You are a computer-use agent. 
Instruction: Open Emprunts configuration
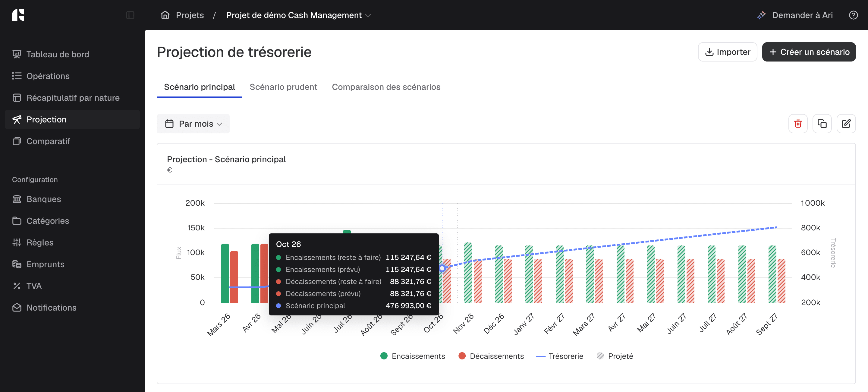point(72,264)
